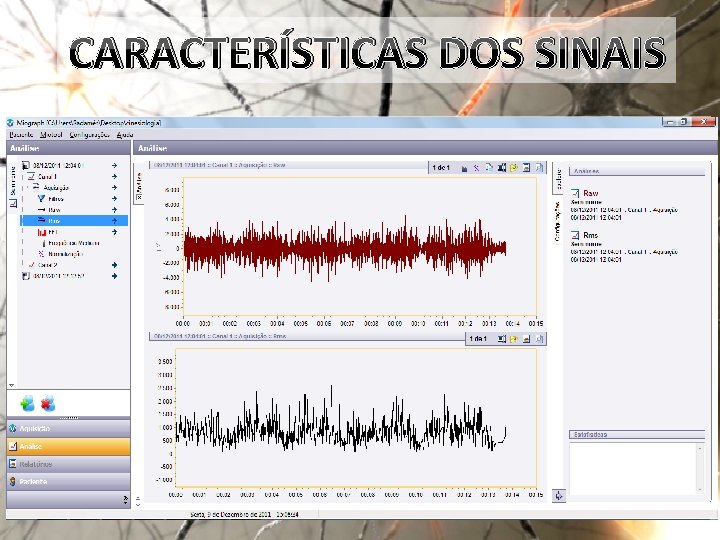
Task: Select the Filtros tree item
Action: [x=56, y=199]
